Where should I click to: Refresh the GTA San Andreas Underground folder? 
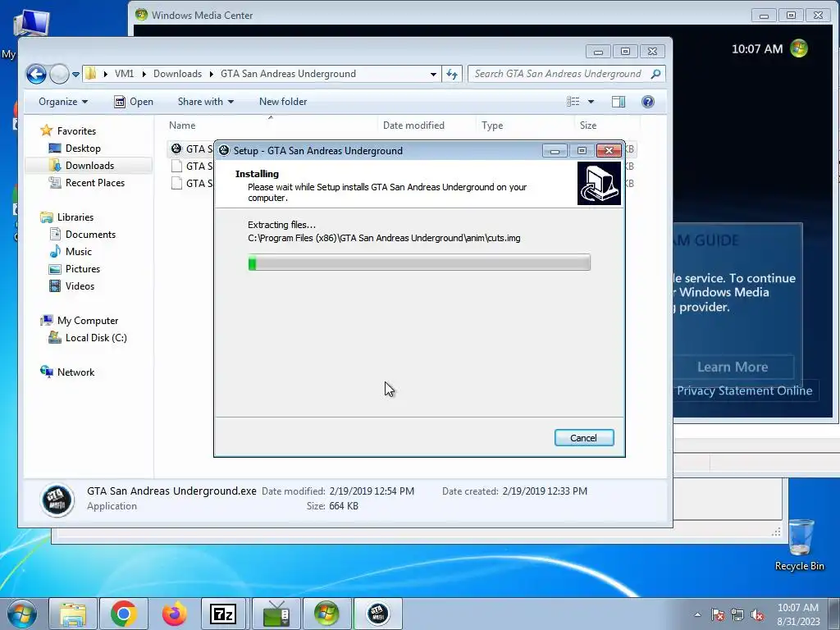(x=452, y=75)
